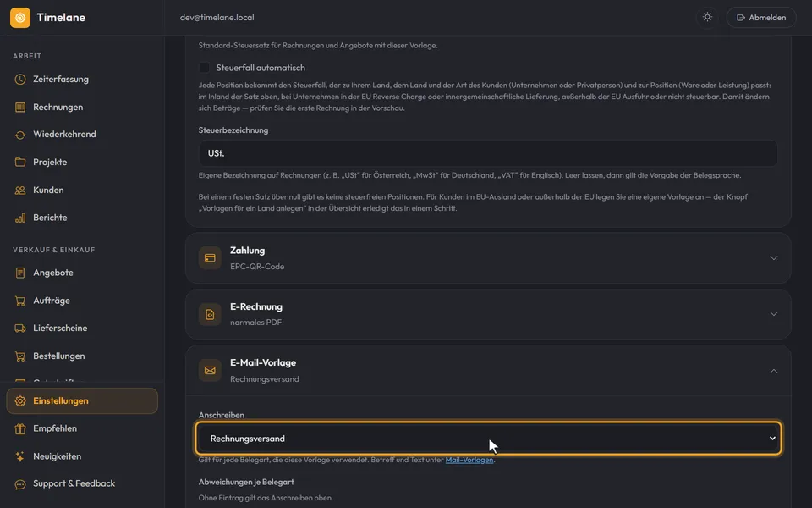Expand the E-Rechnung section chevron
Screen dimensions: 812x508
click(774, 313)
